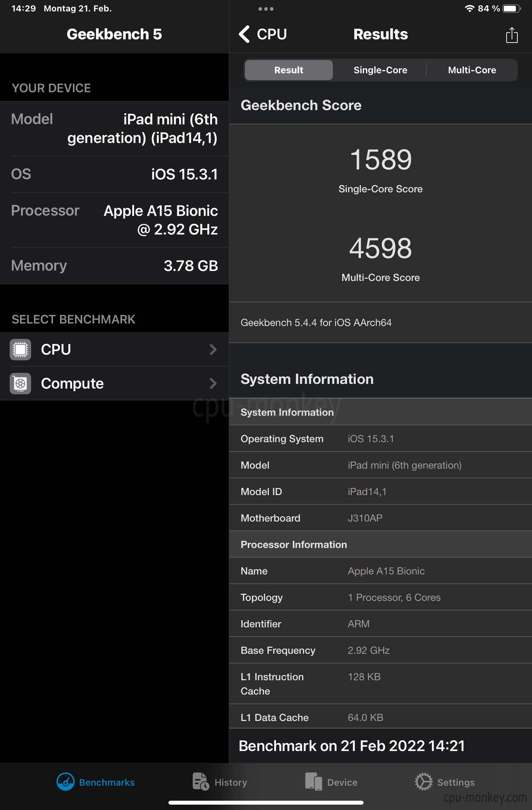The image size is (532, 810).
Task: Tap the share icon in Results header
Action: pyautogui.click(x=512, y=35)
